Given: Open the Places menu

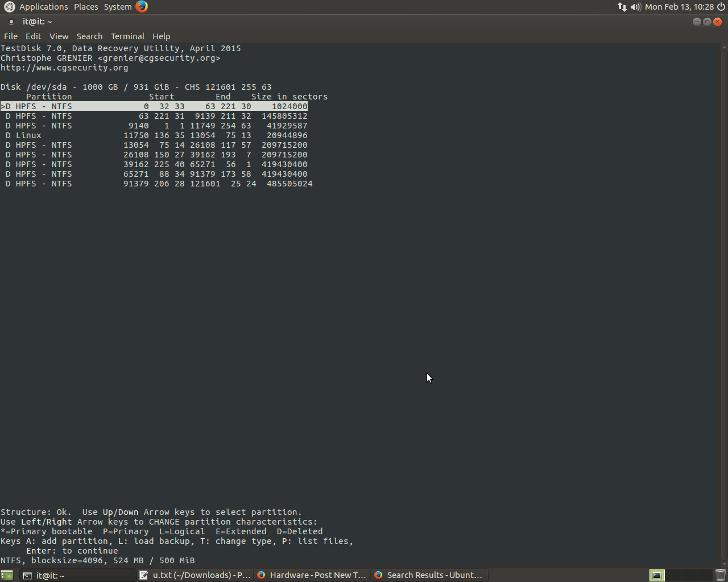Looking at the screenshot, I should pos(86,7).
